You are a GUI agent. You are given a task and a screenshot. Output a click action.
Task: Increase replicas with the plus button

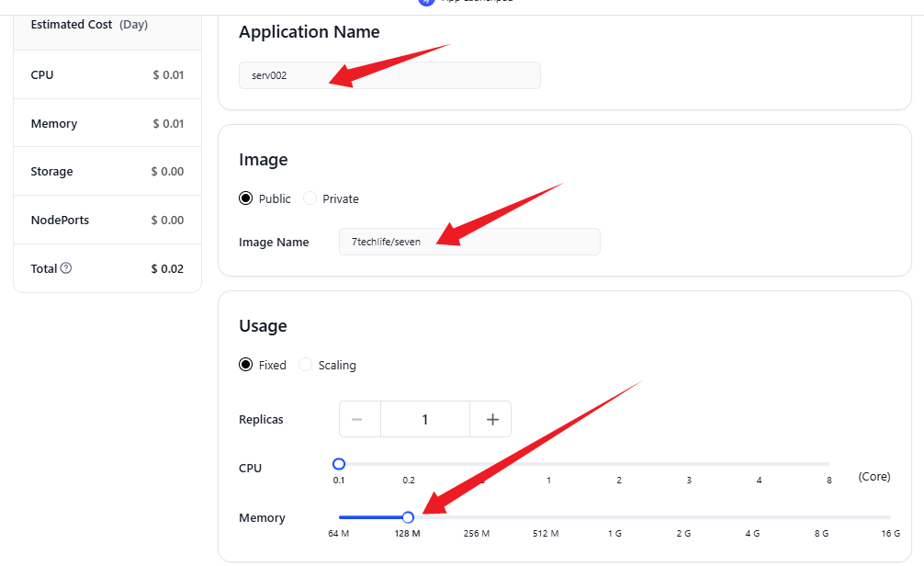point(490,419)
